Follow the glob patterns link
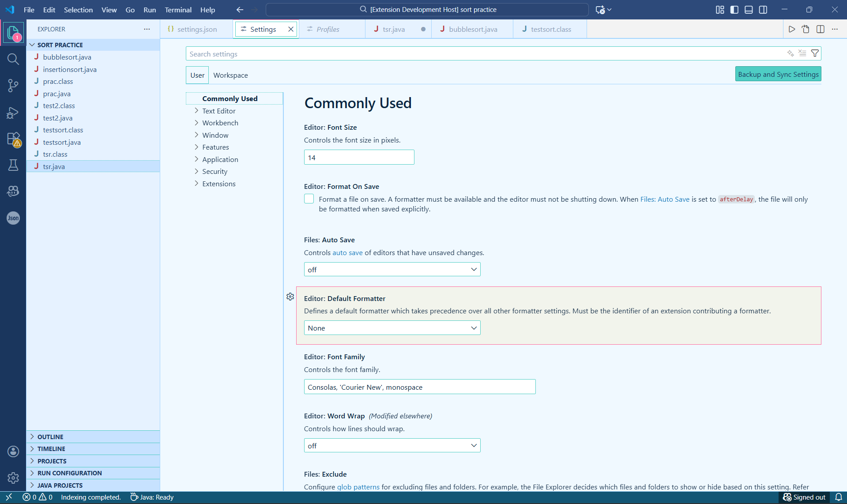This screenshot has width=847, height=504. pyautogui.click(x=358, y=487)
